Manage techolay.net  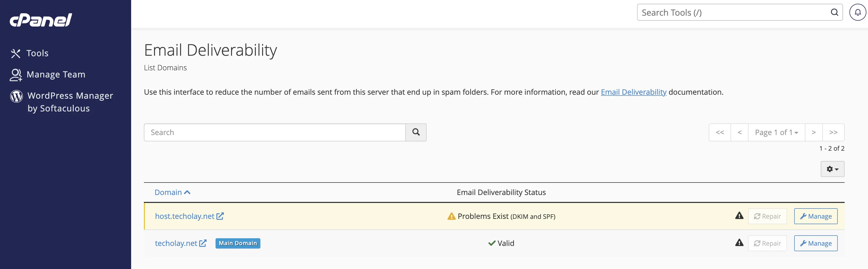816,243
